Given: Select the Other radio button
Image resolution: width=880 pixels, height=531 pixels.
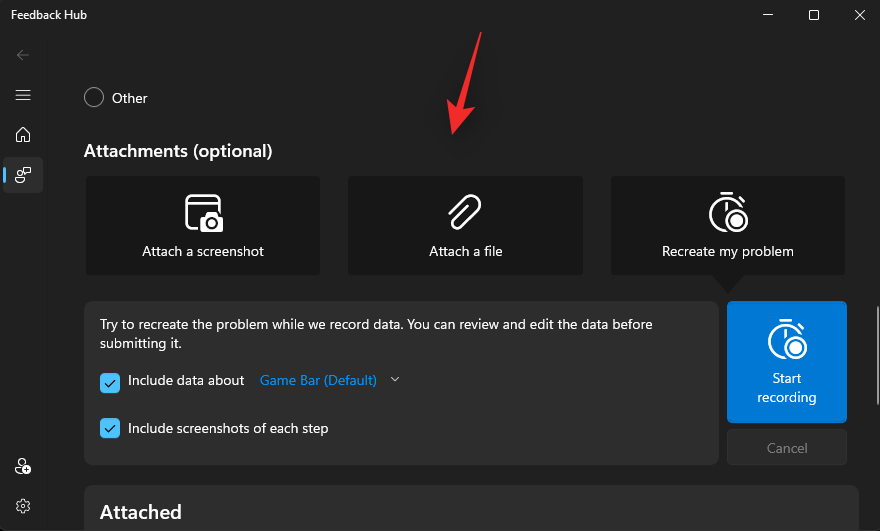Looking at the screenshot, I should pyautogui.click(x=94, y=98).
